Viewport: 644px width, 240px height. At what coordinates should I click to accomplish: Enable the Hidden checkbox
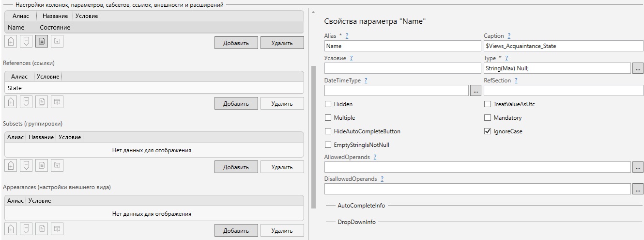[328, 104]
